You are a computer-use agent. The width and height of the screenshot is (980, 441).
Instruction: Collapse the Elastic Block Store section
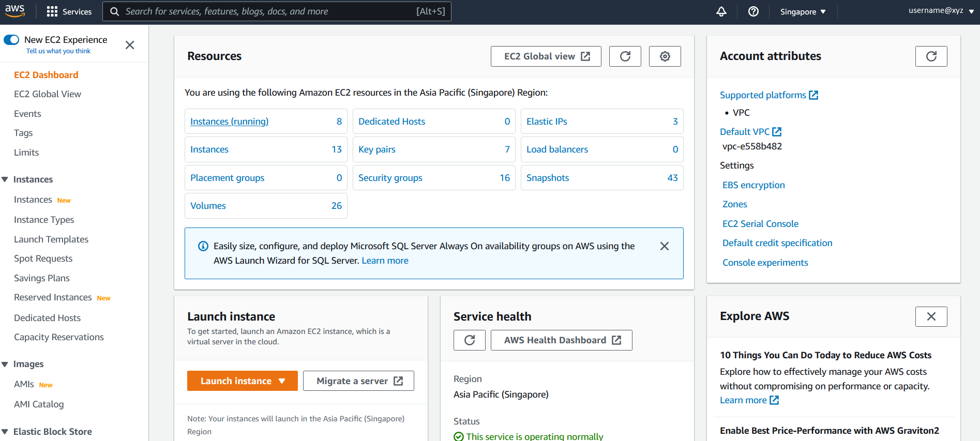click(5, 432)
